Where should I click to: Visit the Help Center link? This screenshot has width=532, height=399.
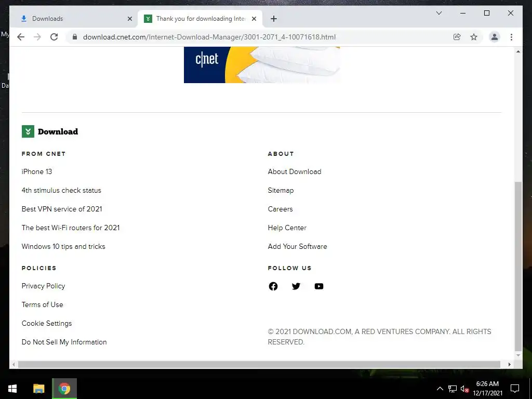(287, 228)
